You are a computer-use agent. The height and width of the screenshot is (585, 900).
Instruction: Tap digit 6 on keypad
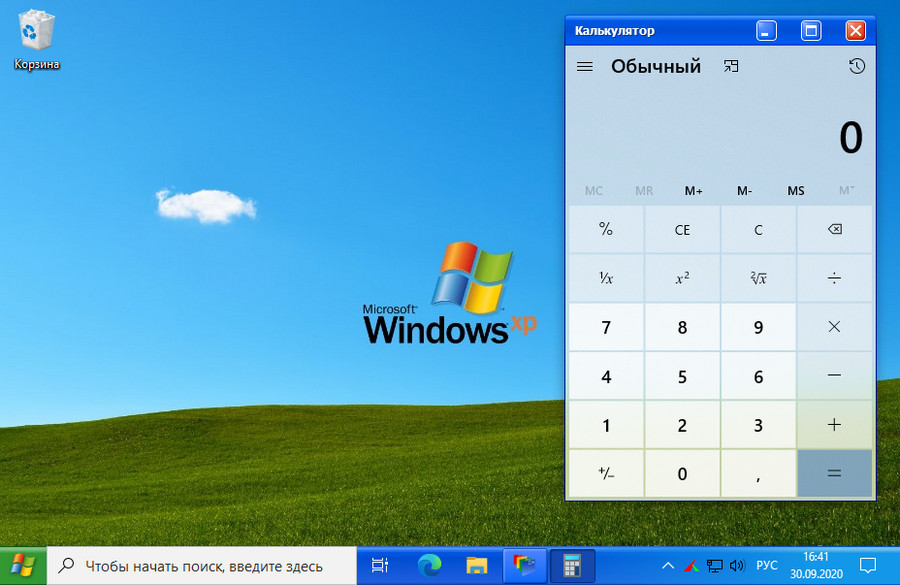(x=758, y=376)
